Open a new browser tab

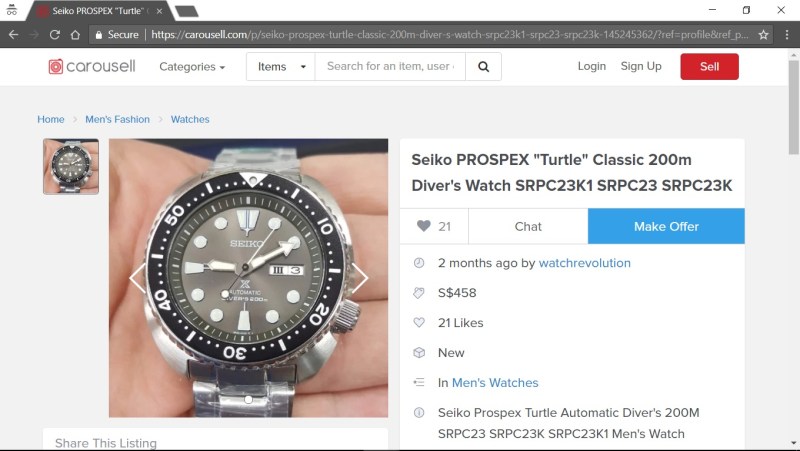tap(186, 11)
